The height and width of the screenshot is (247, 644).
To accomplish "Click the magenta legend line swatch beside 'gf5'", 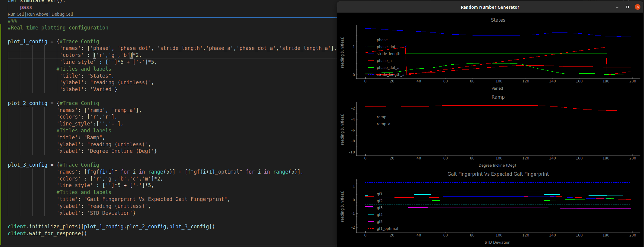I will (371, 222).
